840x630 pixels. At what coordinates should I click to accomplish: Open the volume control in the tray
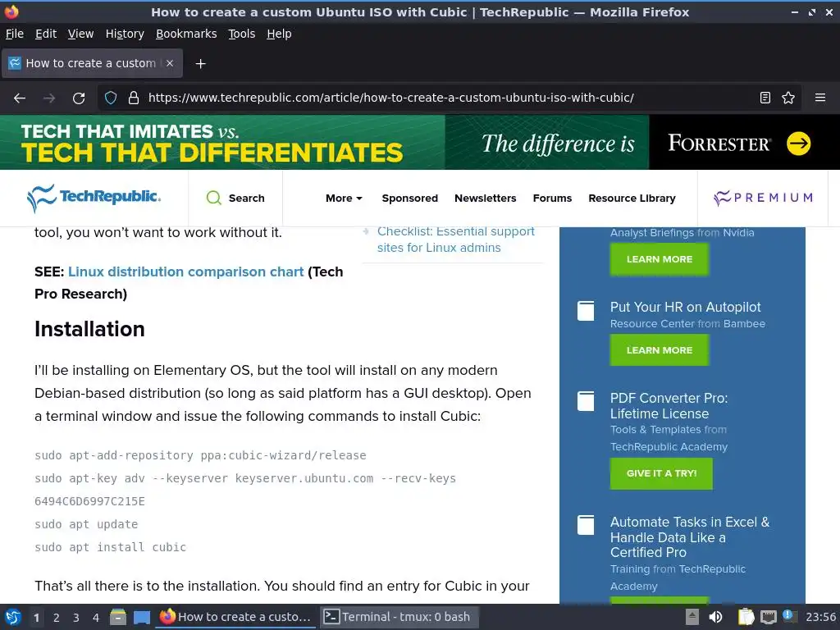715,617
